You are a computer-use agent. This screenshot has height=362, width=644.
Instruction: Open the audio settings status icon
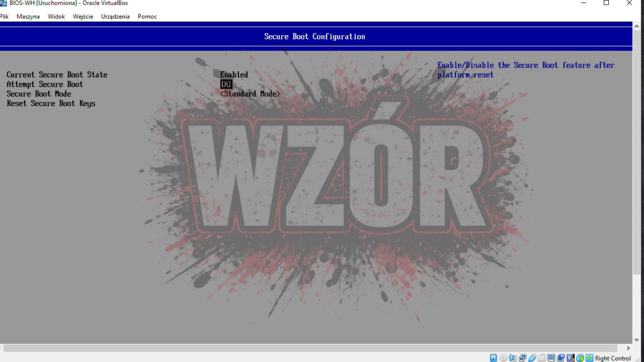click(513, 358)
